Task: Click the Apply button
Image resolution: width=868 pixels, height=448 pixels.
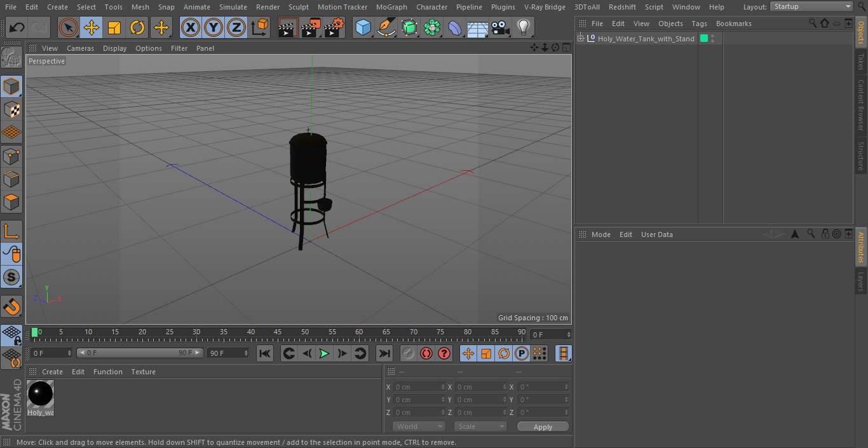Action: [x=543, y=427]
